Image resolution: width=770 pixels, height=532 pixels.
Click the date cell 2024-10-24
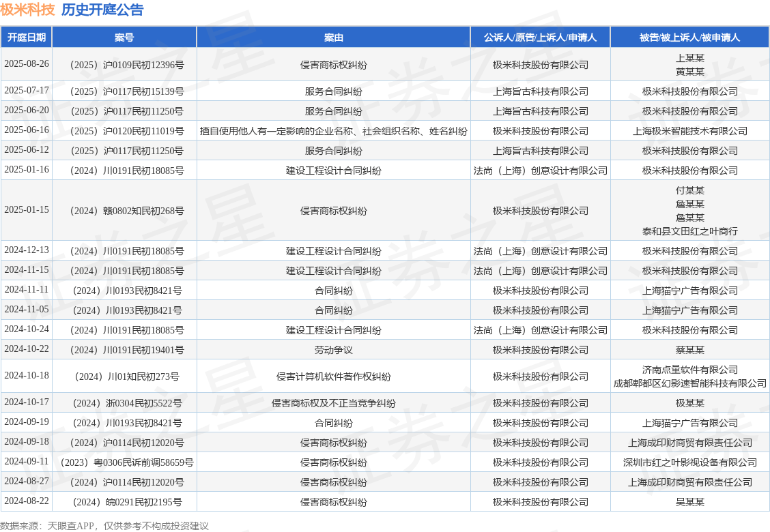click(27, 329)
